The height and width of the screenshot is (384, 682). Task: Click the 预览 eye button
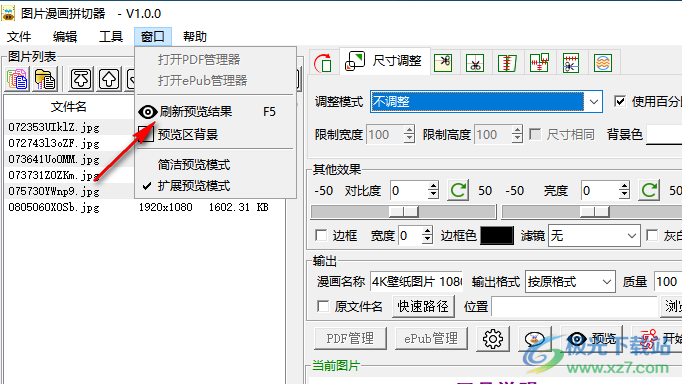click(592, 339)
